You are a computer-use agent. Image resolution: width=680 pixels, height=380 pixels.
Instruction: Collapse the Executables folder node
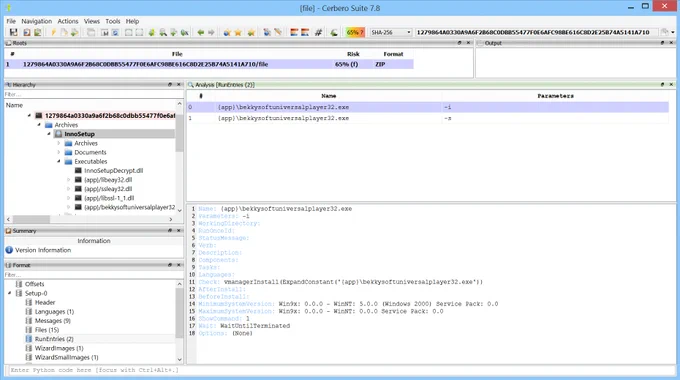coord(59,161)
